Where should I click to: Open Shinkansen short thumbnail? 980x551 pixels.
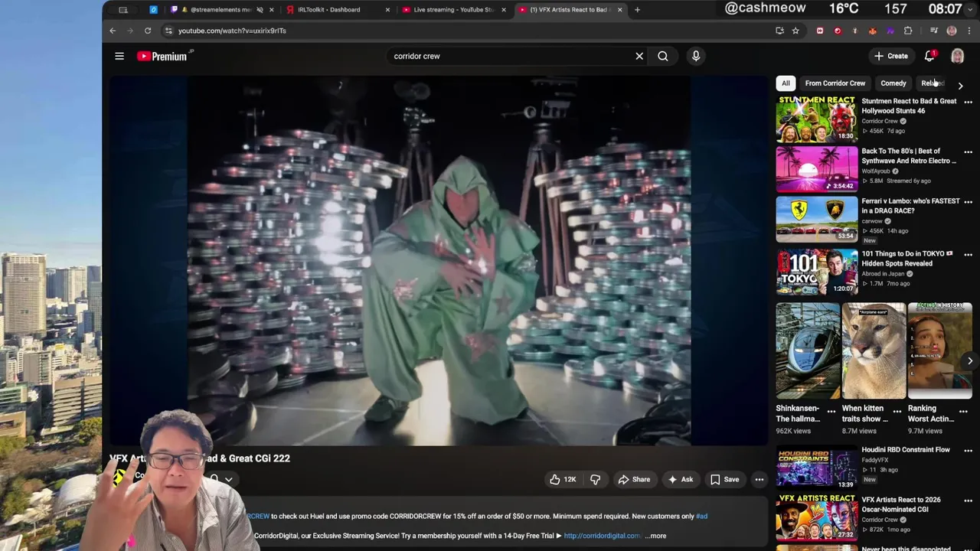pos(808,350)
